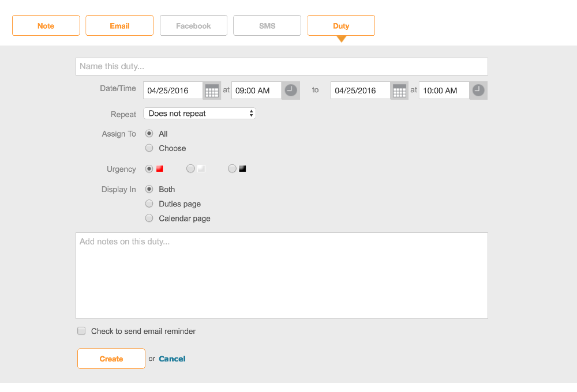Focus the Add notes on this duty textarea

pos(282,276)
